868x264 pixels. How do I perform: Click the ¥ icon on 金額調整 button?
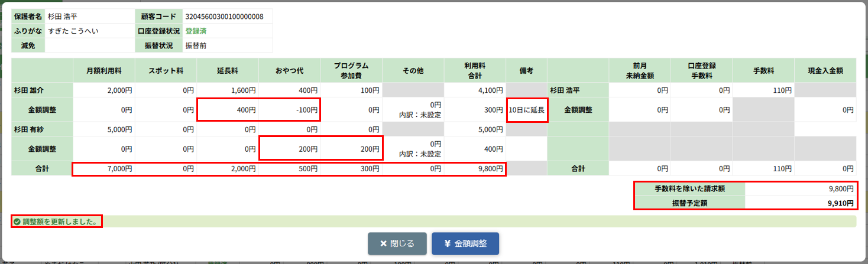(x=447, y=243)
